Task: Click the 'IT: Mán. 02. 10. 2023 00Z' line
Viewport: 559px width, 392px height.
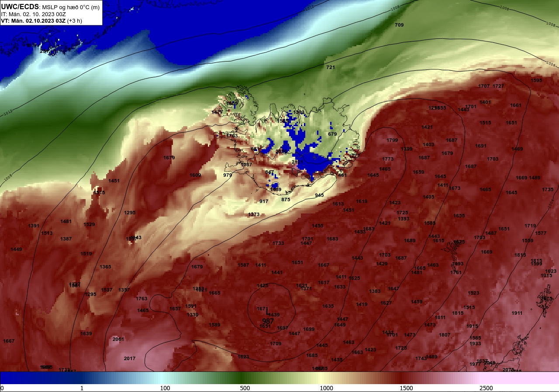Action: click(x=33, y=14)
